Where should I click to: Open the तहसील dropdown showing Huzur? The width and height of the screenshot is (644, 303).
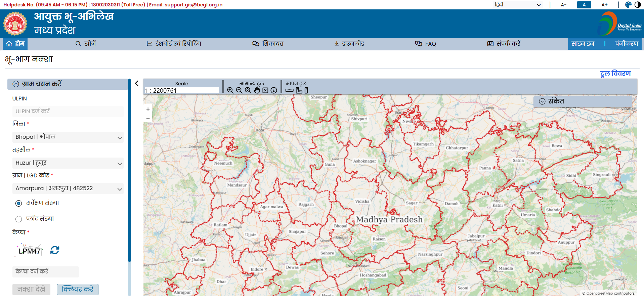(68, 163)
